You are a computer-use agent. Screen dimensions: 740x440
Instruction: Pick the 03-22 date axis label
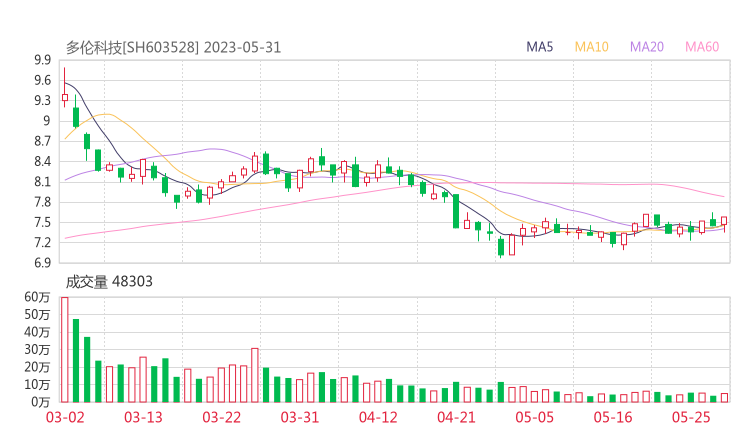pos(222,417)
